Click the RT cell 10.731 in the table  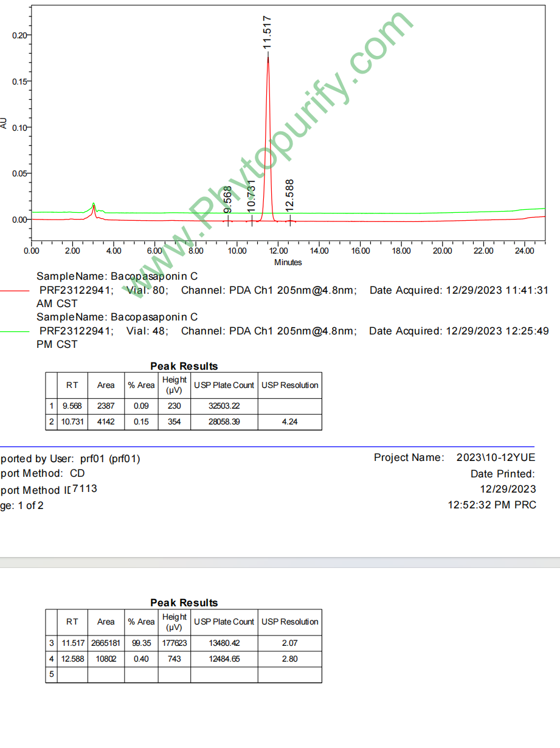[72, 422]
